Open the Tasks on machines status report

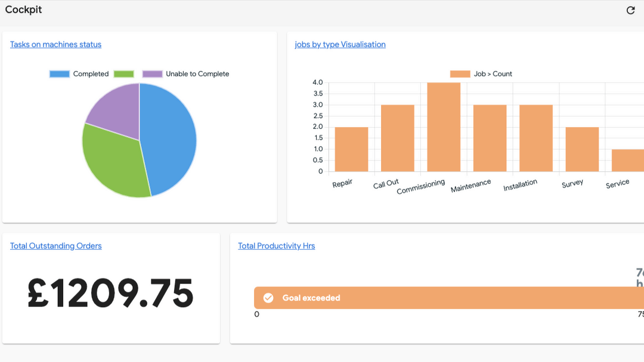pos(55,44)
